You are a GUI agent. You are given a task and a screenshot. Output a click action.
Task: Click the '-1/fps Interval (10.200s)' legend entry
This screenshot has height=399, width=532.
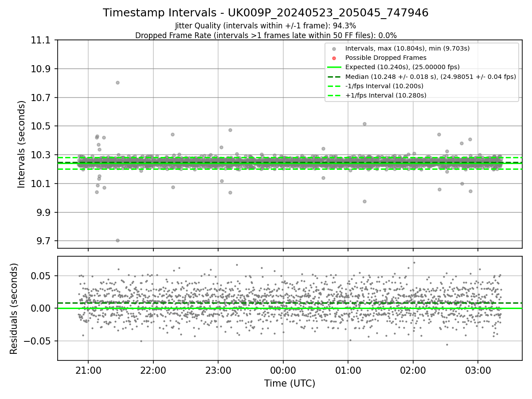pyautogui.click(x=384, y=86)
